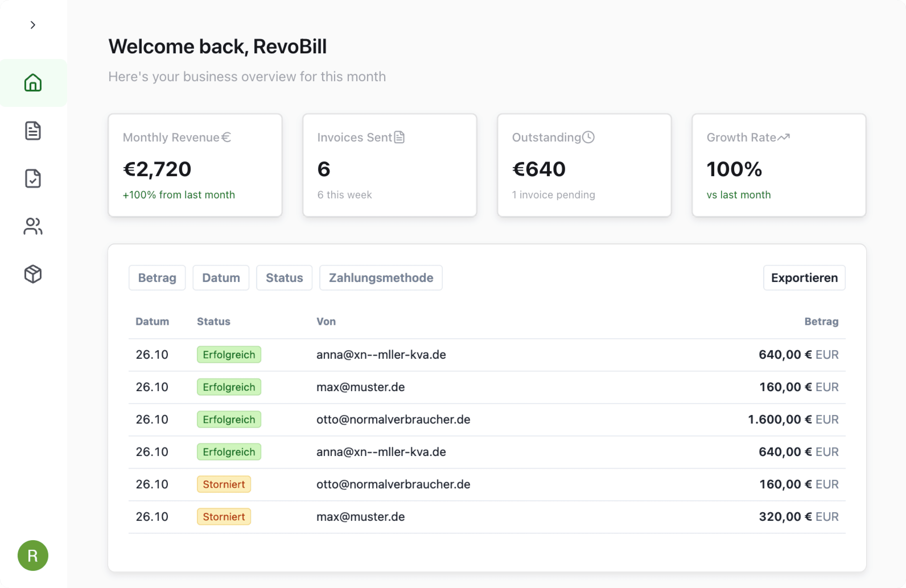Click the trending arrow icon on Growth Rate
The height and width of the screenshot is (588, 906).
click(x=784, y=137)
